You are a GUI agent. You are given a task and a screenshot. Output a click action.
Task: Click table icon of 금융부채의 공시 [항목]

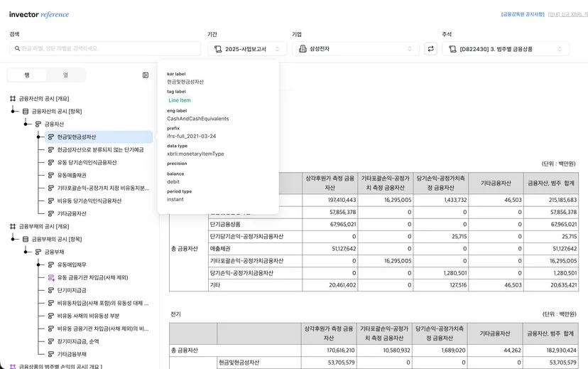click(26, 239)
